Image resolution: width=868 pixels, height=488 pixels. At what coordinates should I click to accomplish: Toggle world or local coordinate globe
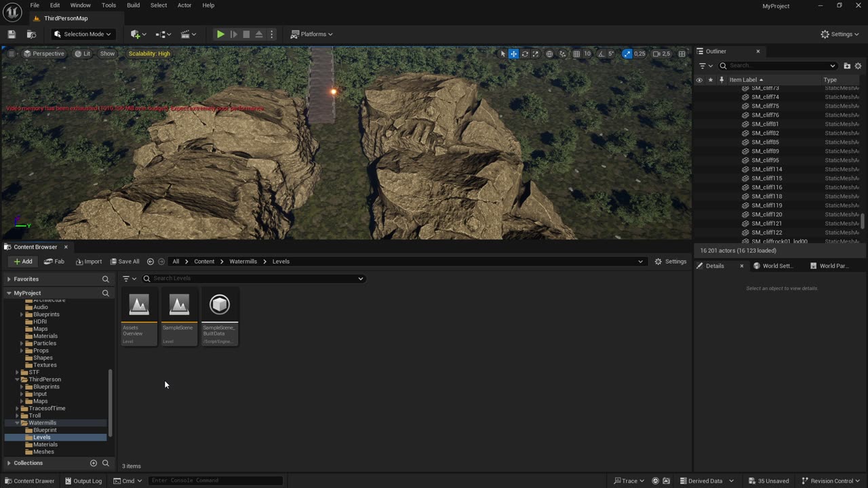click(x=549, y=54)
